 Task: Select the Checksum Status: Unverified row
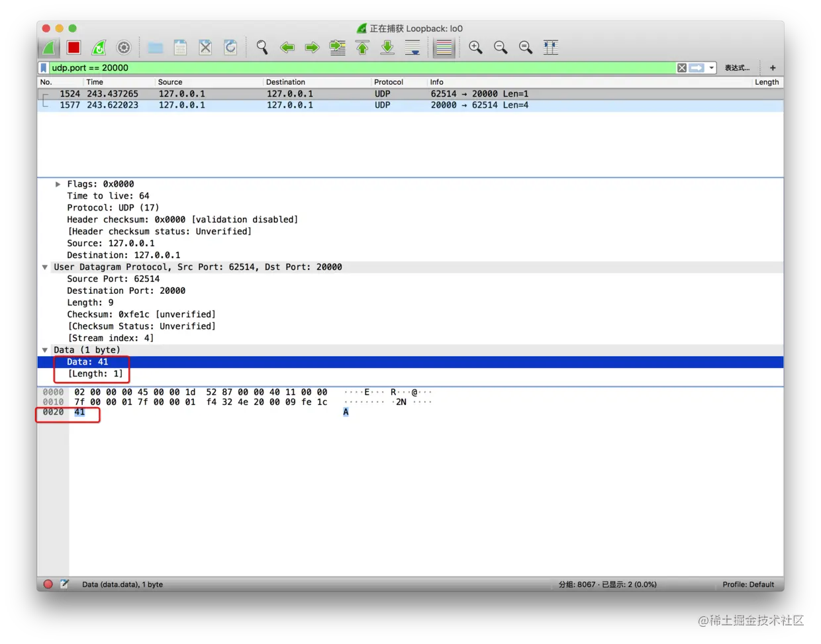click(410, 326)
